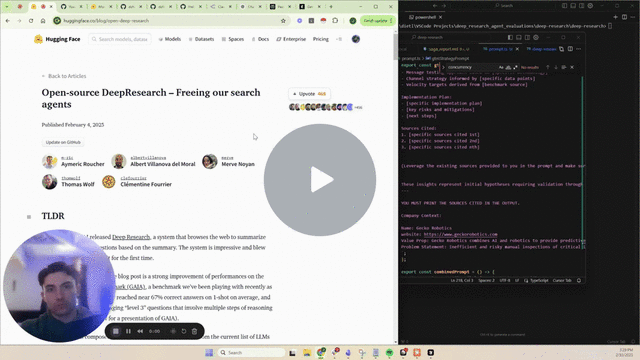Click the taskbar Search box

tap(251, 353)
